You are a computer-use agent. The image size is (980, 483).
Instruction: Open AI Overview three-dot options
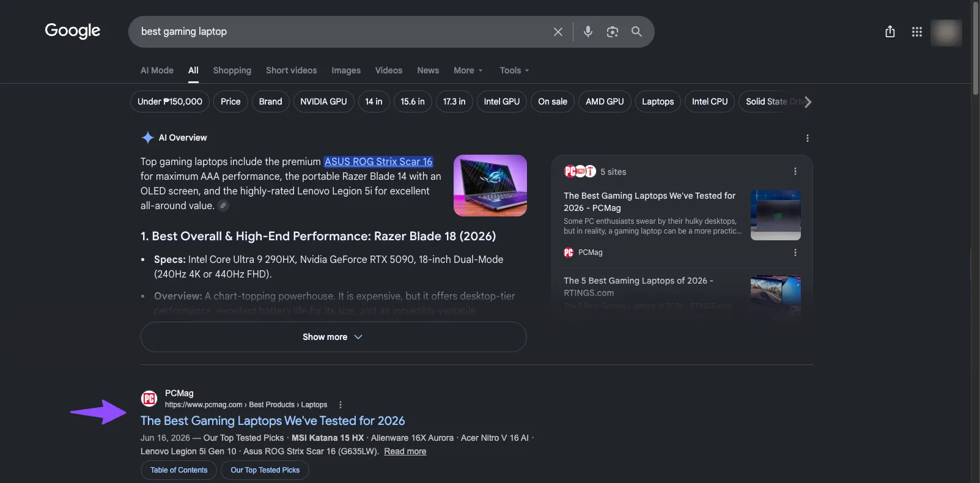click(807, 138)
